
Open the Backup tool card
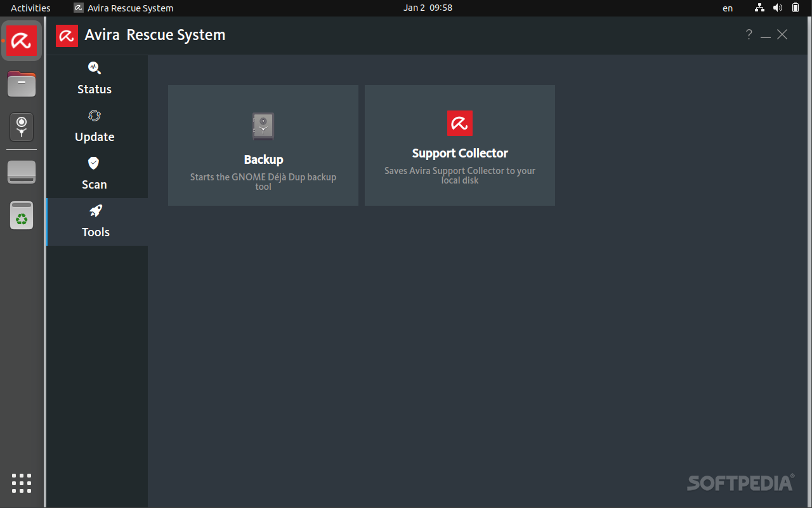[263, 145]
